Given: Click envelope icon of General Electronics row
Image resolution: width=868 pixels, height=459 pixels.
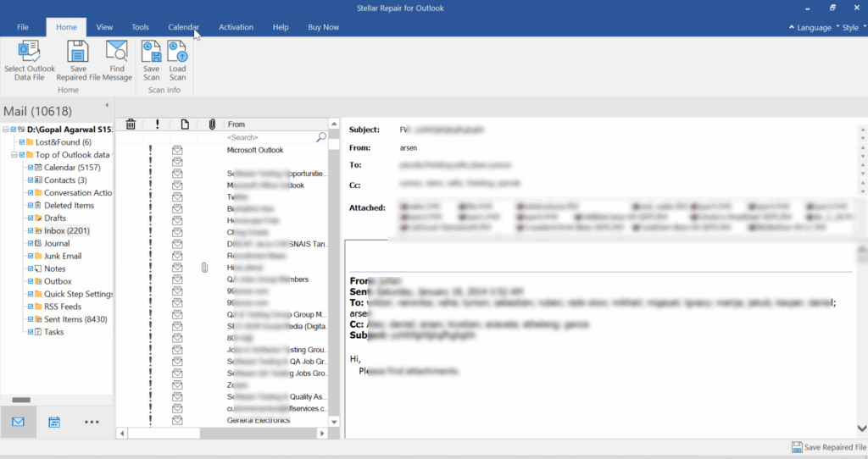Looking at the screenshot, I should 177,420.
